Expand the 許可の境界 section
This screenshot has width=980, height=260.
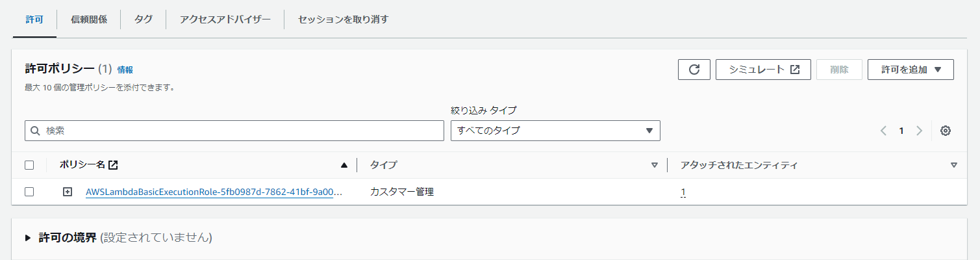coord(29,238)
